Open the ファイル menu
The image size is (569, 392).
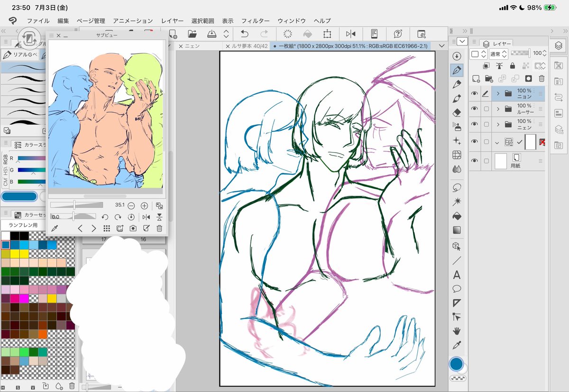(x=38, y=21)
